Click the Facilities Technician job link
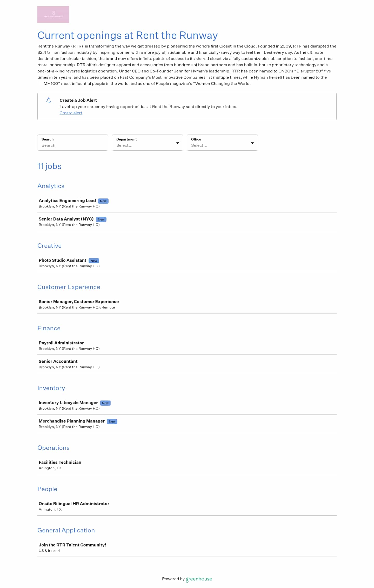Viewport: 374px width, 588px height. 60,462
